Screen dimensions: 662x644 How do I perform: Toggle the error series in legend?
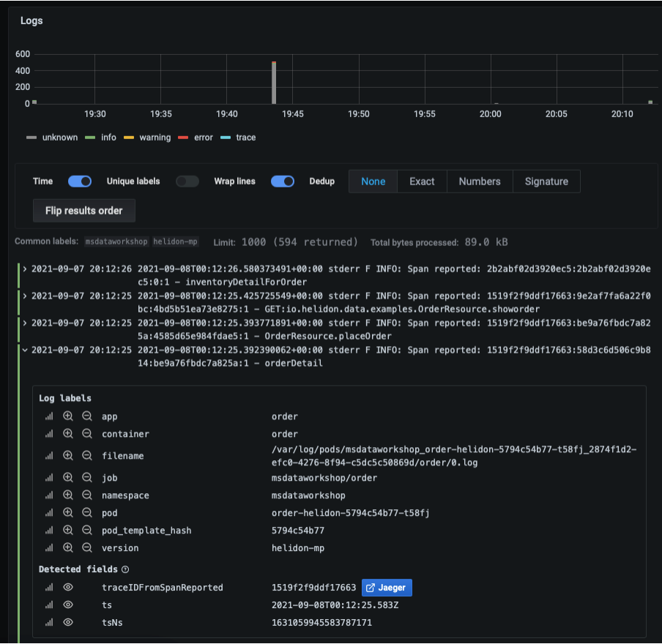point(196,138)
